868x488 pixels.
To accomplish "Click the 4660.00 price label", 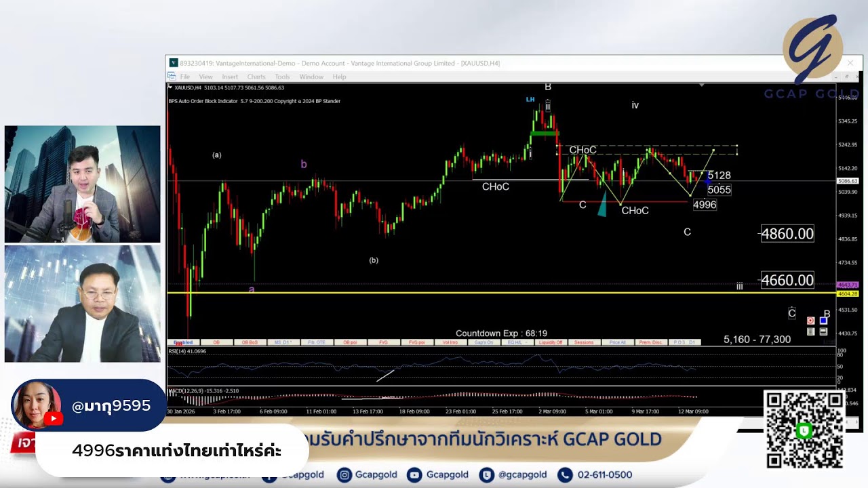I will pyautogui.click(x=787, y=280).
